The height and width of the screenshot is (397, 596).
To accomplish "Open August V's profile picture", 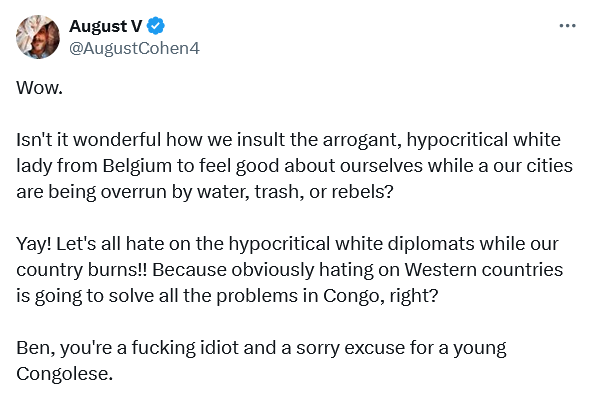I will pos(38,37).
